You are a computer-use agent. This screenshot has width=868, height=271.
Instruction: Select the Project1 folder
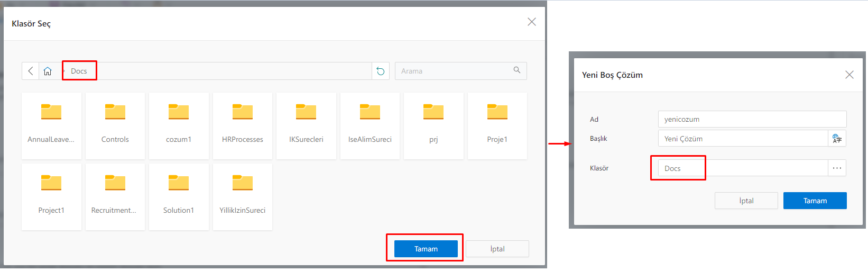[x=51, y=196]
